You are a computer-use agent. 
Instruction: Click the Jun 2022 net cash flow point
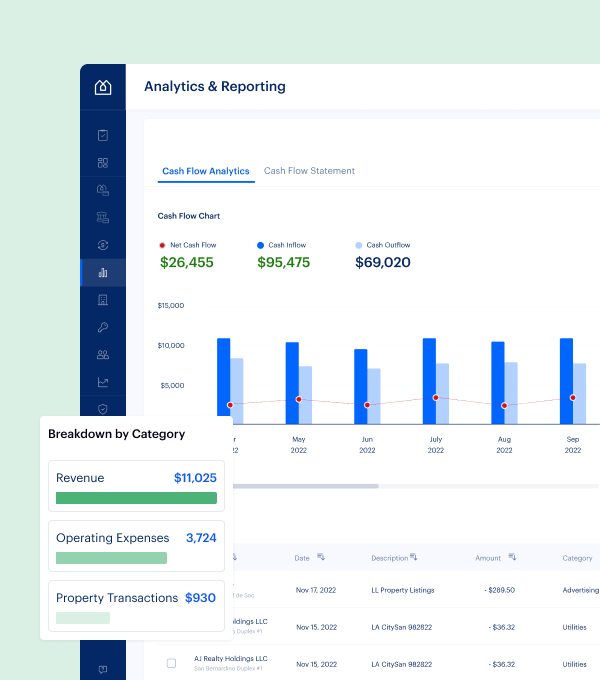pyautogui.click(x=367, y=405)
